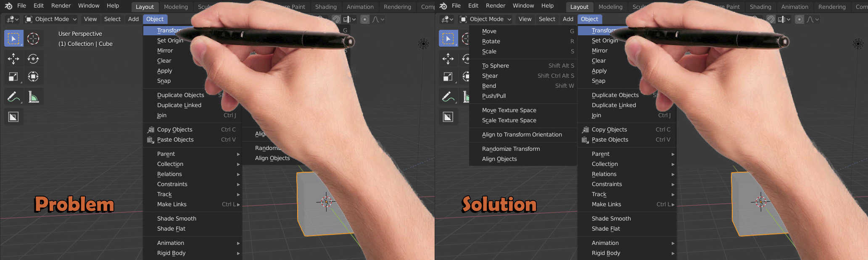Click '(1) Collection | Cube' text in Problem image
The width and height of the screenshot is (868, 260).
[85, 44]
